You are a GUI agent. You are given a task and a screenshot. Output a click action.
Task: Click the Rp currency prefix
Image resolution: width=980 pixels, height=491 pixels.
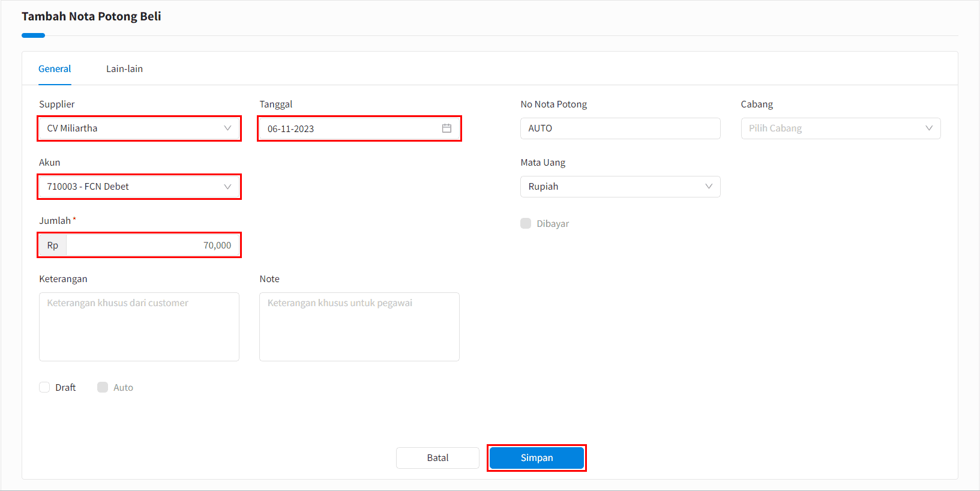pyautogui.click(x=53, y=245)
